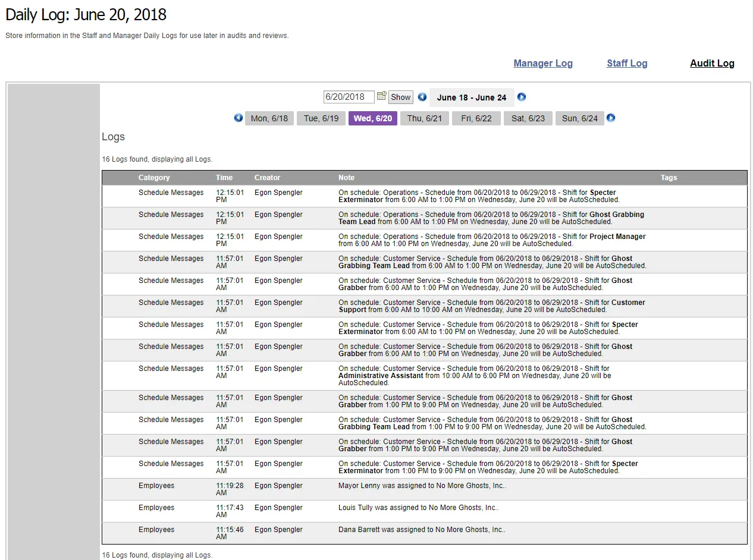Click the Creator column header
This screenshot has width=753, height=560.
click(x=267, y=178)
